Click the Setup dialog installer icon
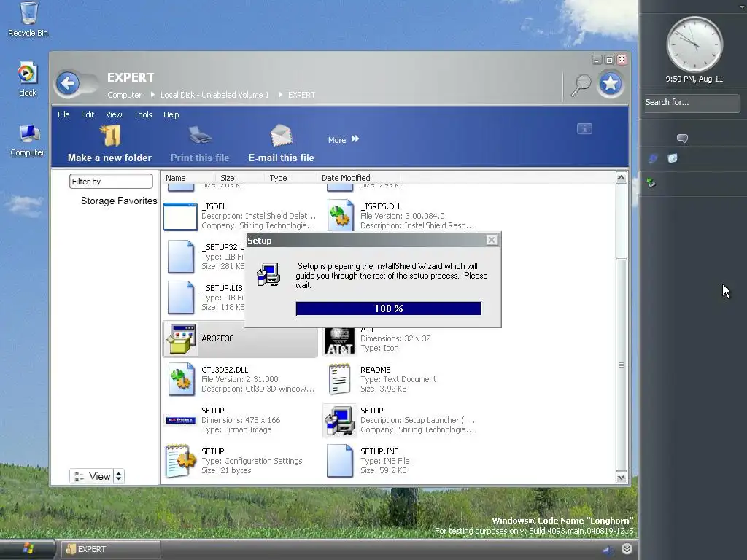The height and width of the screenshot is (560, 747). [268, 274]
